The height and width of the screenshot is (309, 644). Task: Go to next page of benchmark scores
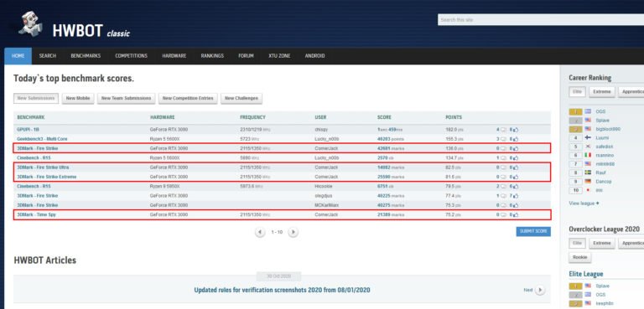pos(293,232)
